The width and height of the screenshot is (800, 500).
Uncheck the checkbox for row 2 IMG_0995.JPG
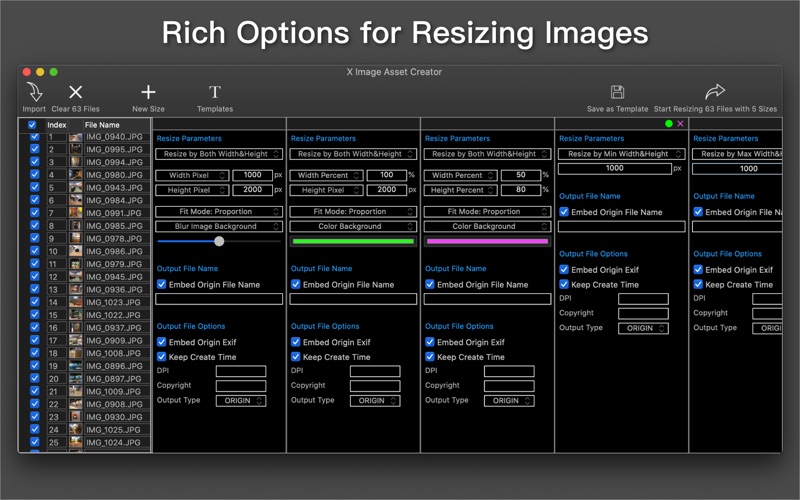(x=35, y=149)
